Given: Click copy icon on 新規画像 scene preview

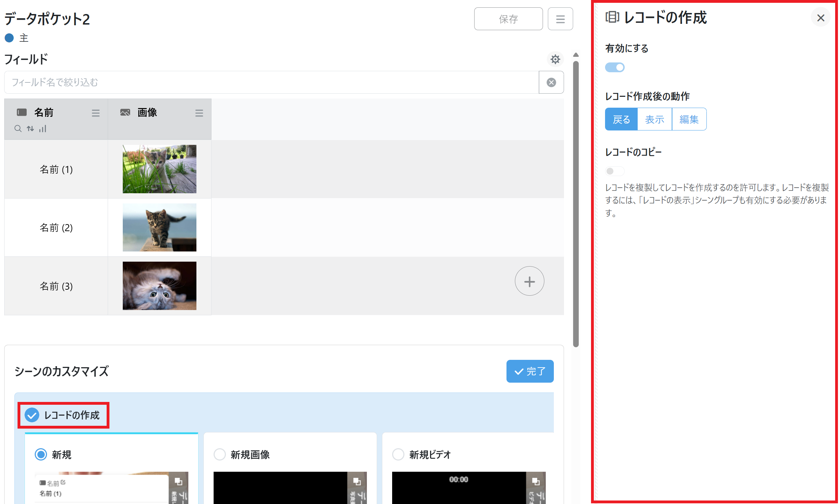Looking at the screenshot, I should pyautogui.click(x=357, y=482).
